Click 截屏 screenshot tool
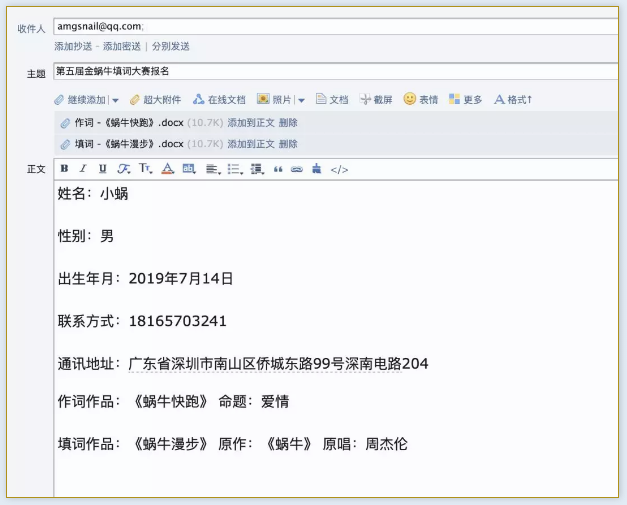The height and width of the screenshot is (505, 627). pyautogui.click(x=375, y=100)
